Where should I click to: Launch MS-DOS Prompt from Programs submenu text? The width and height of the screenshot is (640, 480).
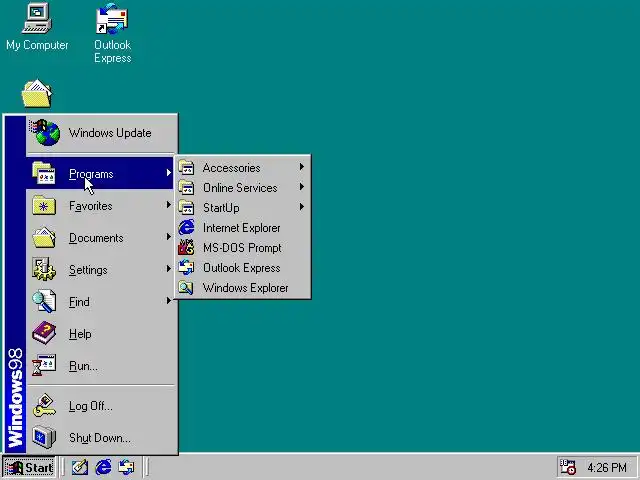tap(242, 248)
